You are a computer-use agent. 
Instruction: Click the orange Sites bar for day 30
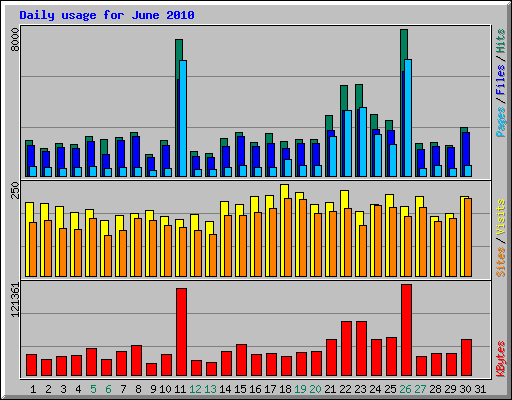[468, 237]
